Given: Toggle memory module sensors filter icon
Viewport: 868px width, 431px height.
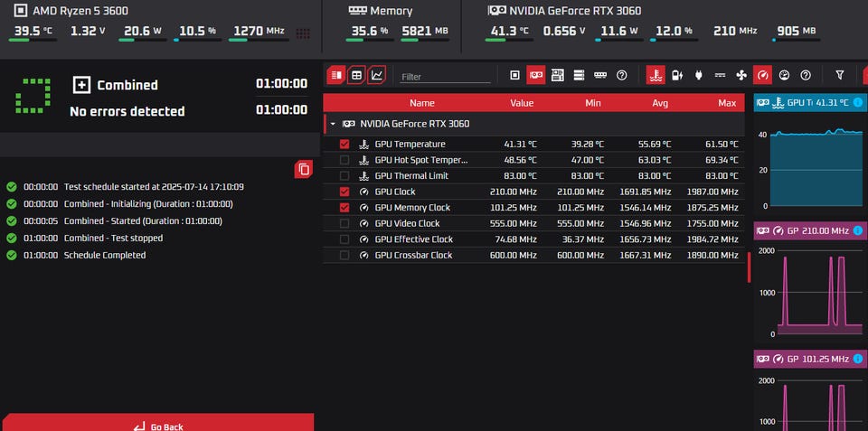Looking at the screenshot, I should click(600, 75).
